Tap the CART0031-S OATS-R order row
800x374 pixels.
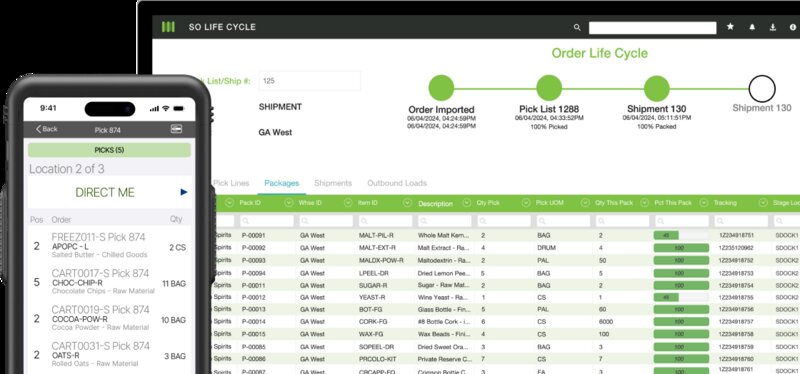click(x=109, y=355)
